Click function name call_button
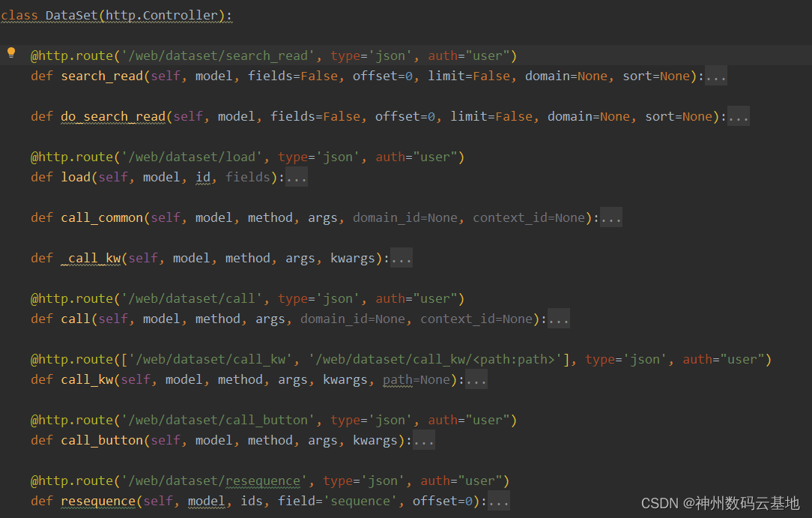This screenshot has height=518, width=812. point(102,440)
